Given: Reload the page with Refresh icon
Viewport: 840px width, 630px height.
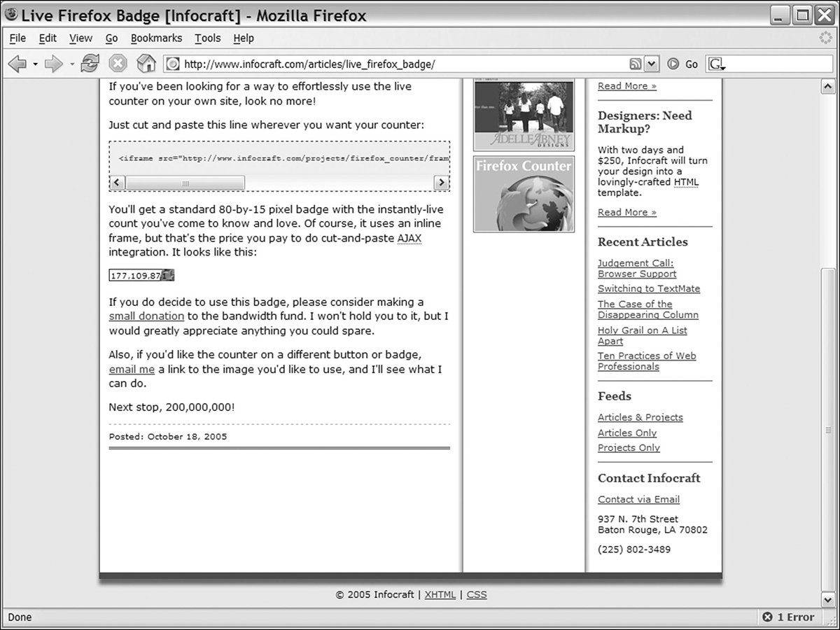Looking at the screenshot, I should [90, 64].
